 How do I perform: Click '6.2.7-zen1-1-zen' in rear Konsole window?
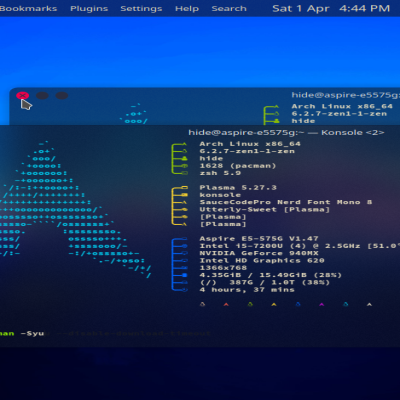(x=339, y=114)
